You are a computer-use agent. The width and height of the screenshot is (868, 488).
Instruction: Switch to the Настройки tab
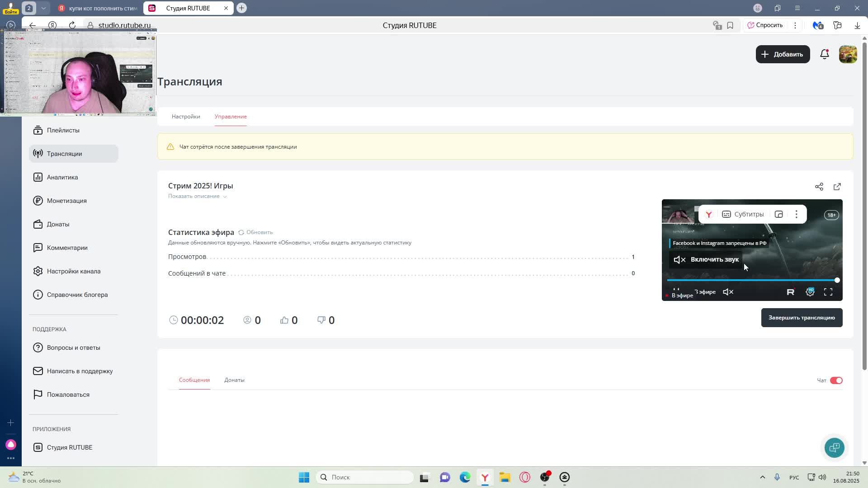[186, 117]
